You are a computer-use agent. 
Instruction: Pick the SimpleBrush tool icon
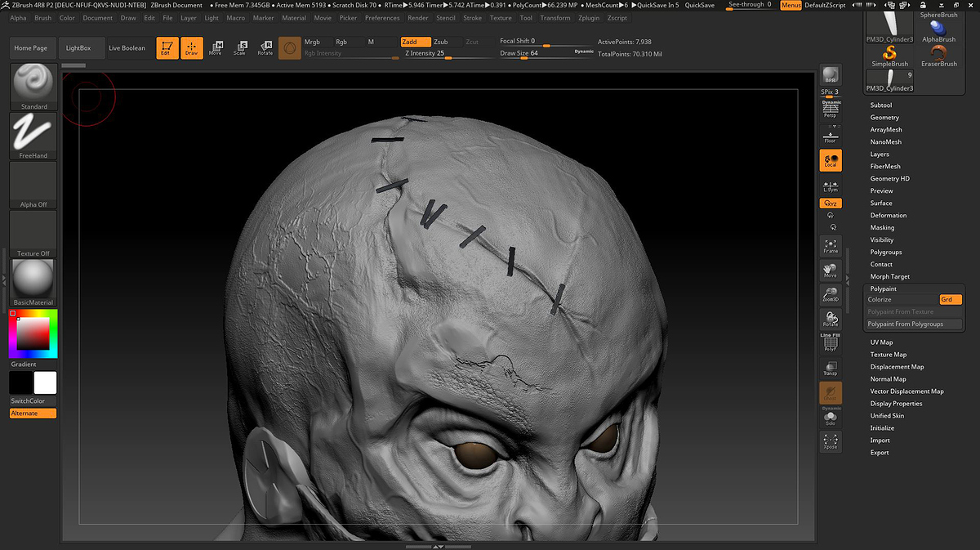coord(889,54)
